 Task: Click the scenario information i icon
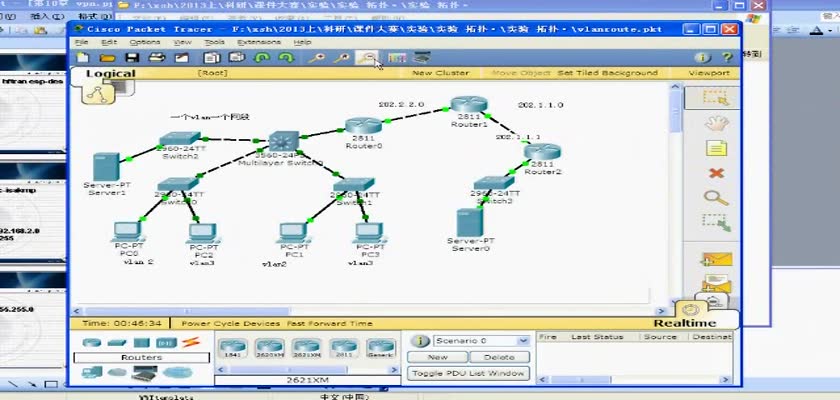419,341
